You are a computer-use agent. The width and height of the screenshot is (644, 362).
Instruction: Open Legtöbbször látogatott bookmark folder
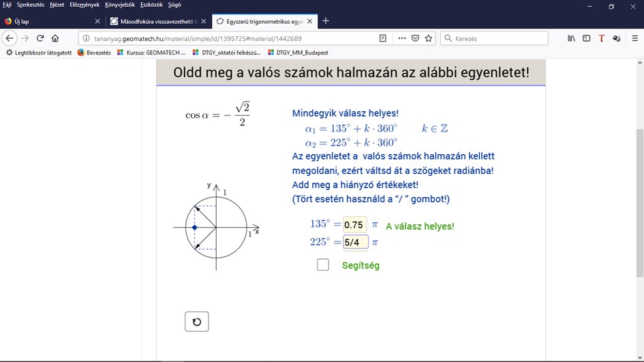(39, 52)
